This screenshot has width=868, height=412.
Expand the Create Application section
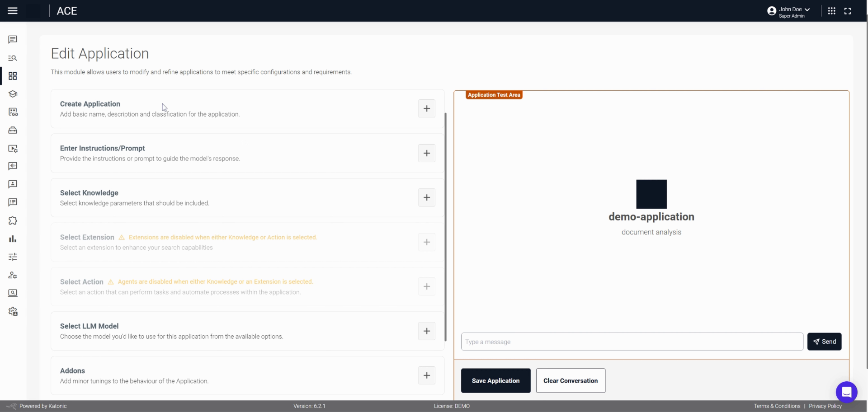pyautogui.click(x=426, y=108)
